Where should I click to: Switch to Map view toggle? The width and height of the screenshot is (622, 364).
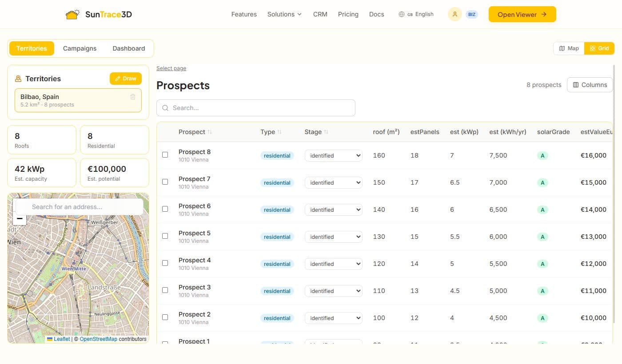(x=569, y=48)
